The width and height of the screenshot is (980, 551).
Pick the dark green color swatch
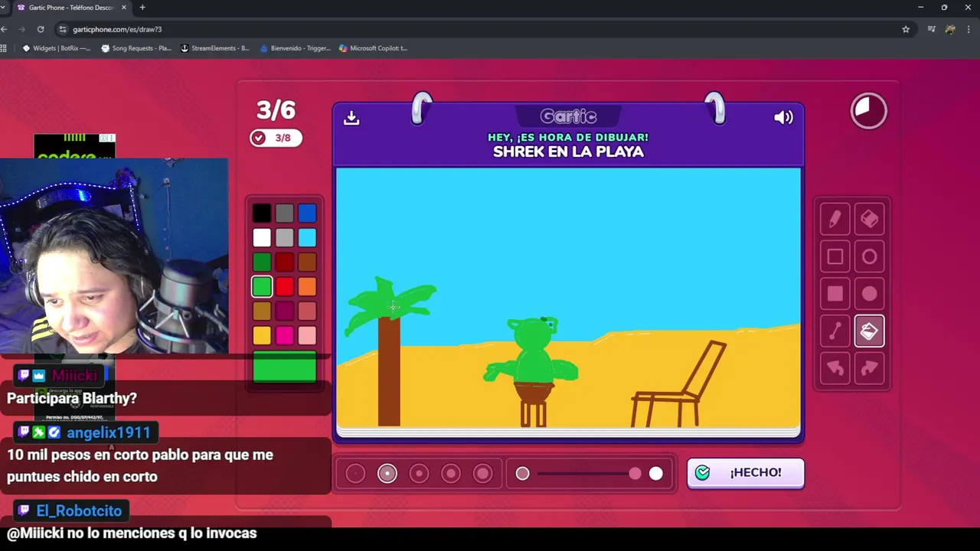coord(262,262)
